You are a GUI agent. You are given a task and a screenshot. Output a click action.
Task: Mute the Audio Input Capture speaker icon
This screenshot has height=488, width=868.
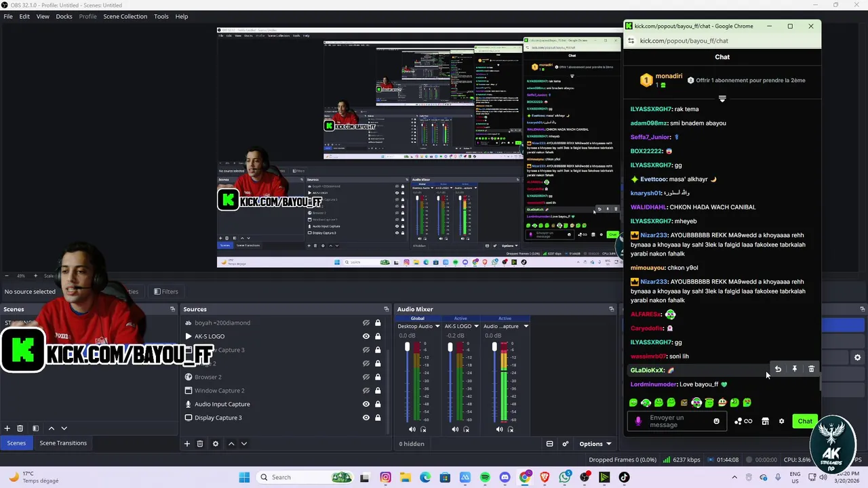[x=499, y=429]
